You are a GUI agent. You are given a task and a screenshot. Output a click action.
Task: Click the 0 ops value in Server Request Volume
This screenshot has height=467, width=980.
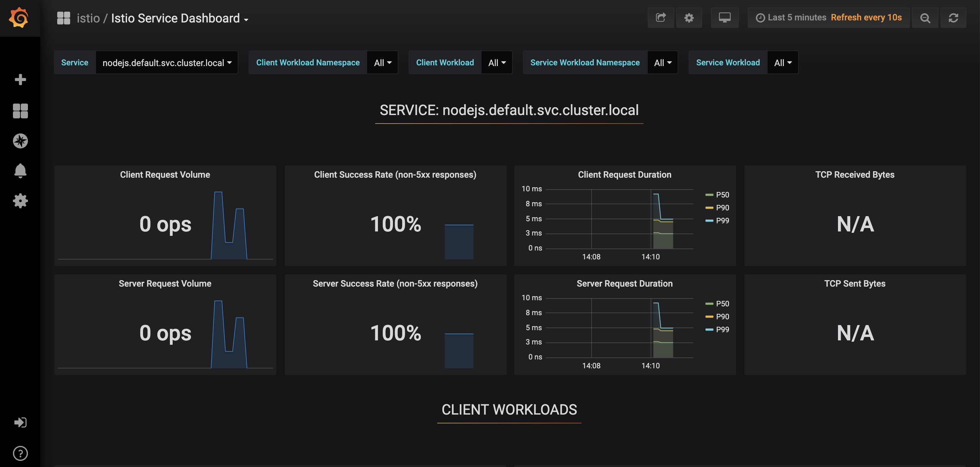click(165, 333)
